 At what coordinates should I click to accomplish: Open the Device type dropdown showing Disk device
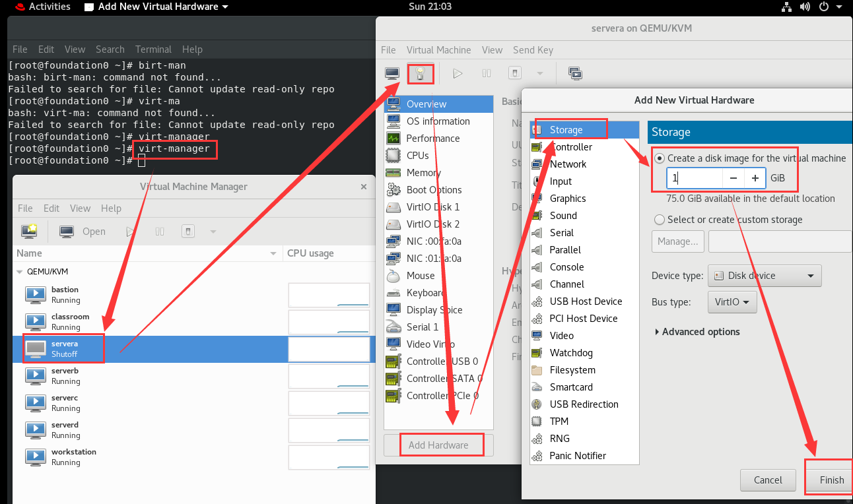pyautogui.click(x=765, y=276)
